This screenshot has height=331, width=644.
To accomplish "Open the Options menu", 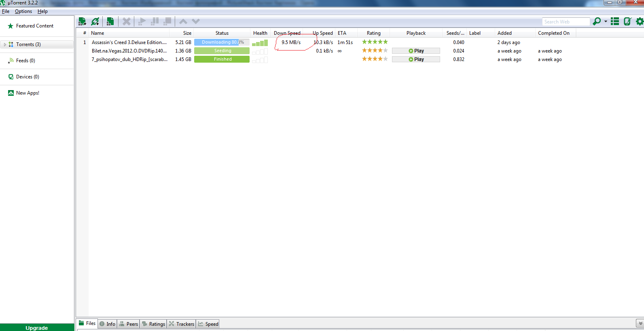I will (x=23, y=11).
